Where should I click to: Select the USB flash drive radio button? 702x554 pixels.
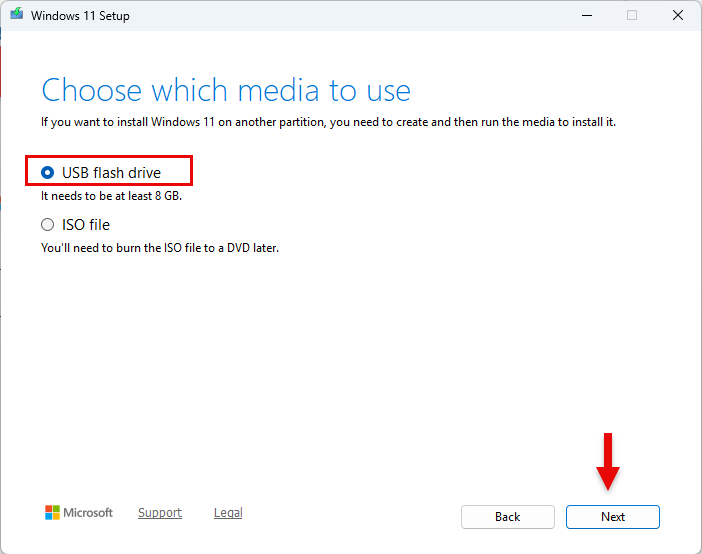click(47, 172)
